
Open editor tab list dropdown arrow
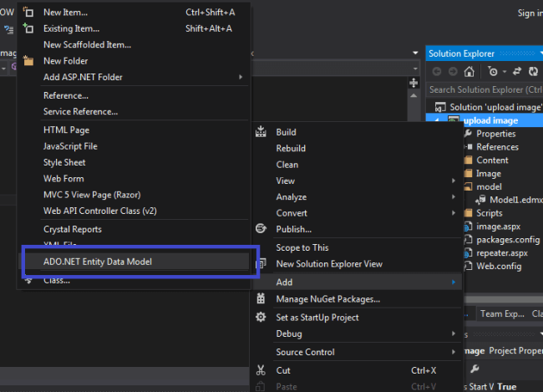click(415, 53)
